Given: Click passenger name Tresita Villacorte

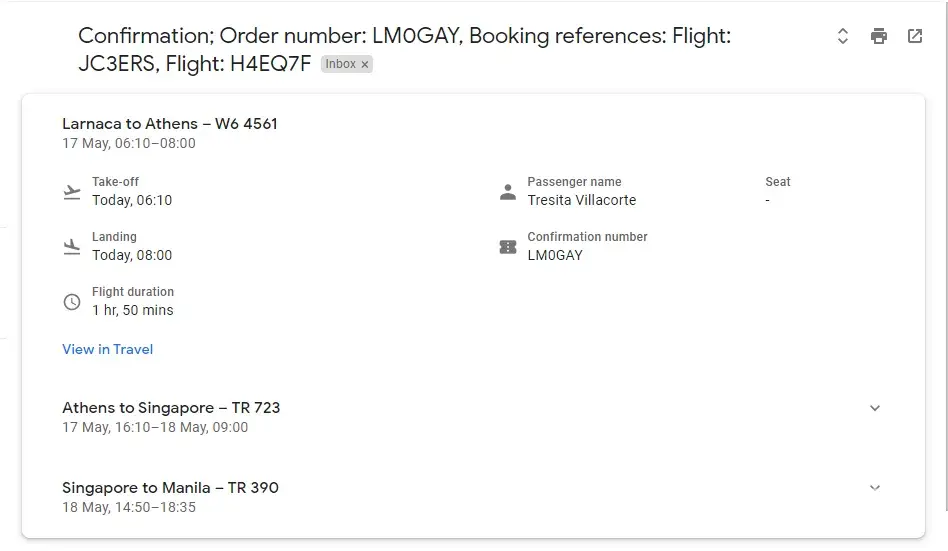Looking at the screenshot, I should click(582, 200).
